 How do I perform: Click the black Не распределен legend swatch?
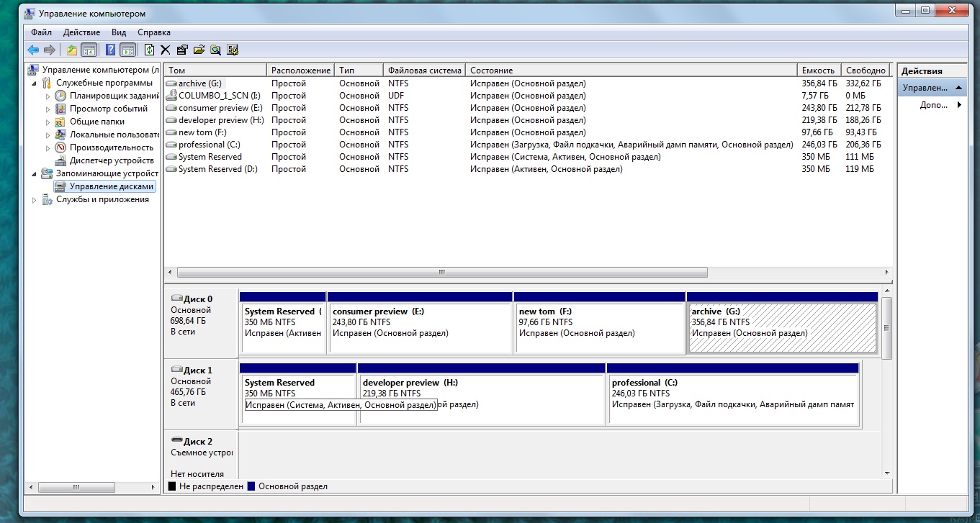[x=172, y=486]
